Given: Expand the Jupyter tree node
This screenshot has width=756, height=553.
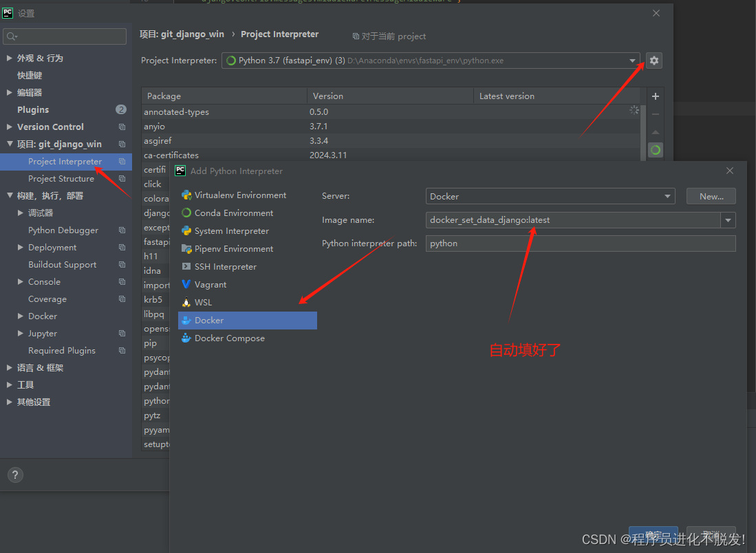Looking at the screenshot, I should pos(20,333).
